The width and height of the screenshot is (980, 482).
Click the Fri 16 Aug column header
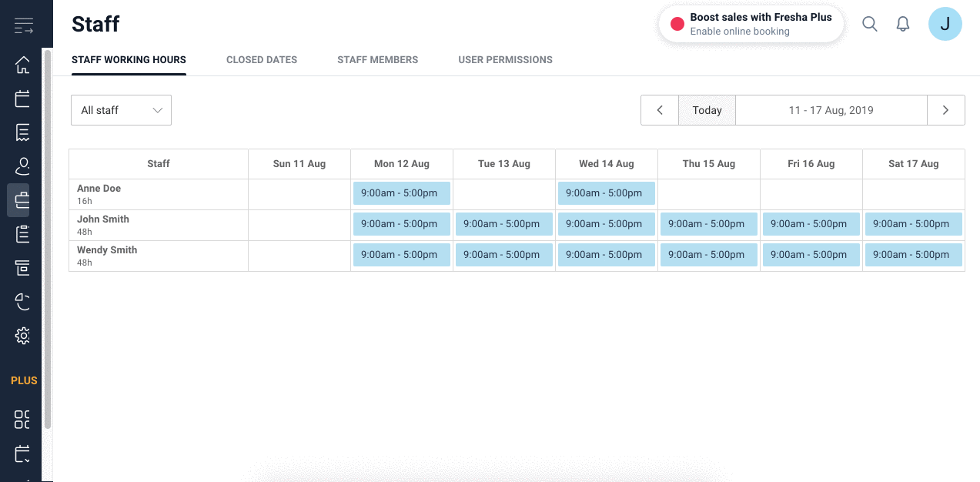pyautogui.click(x=811, y=164)
